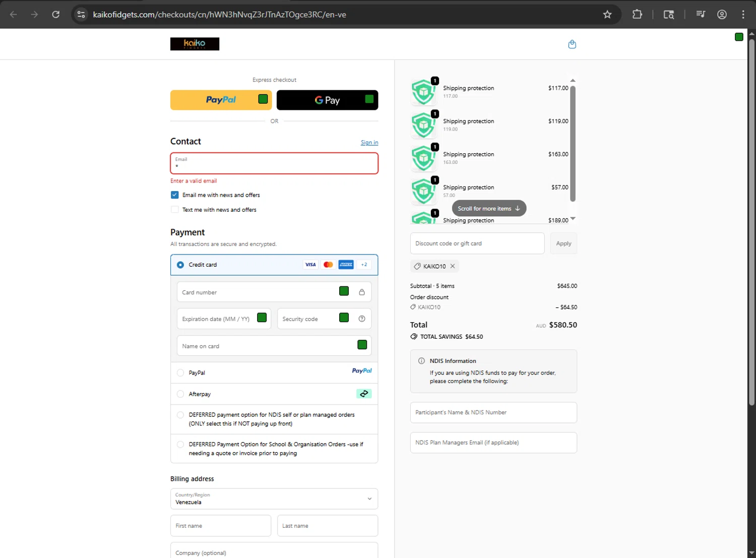Image resolution: width=756 pixels, height=558 pixels.
Task: Click the Security code field
Action: coord(324,319)
